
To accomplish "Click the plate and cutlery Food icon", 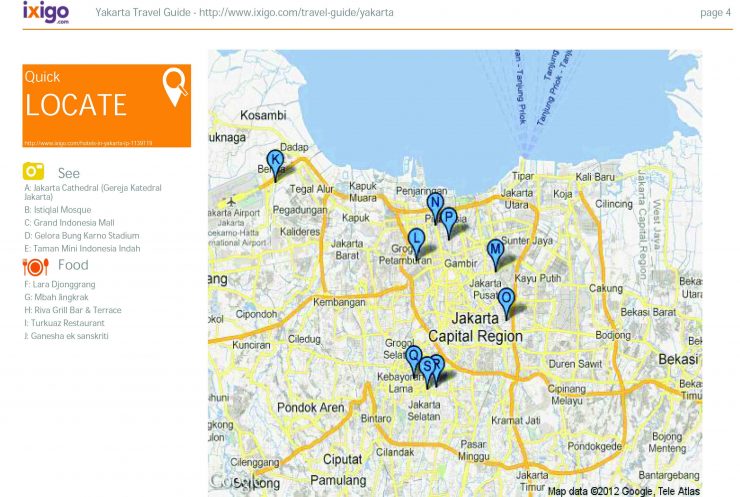I will (x=35, y=267).
